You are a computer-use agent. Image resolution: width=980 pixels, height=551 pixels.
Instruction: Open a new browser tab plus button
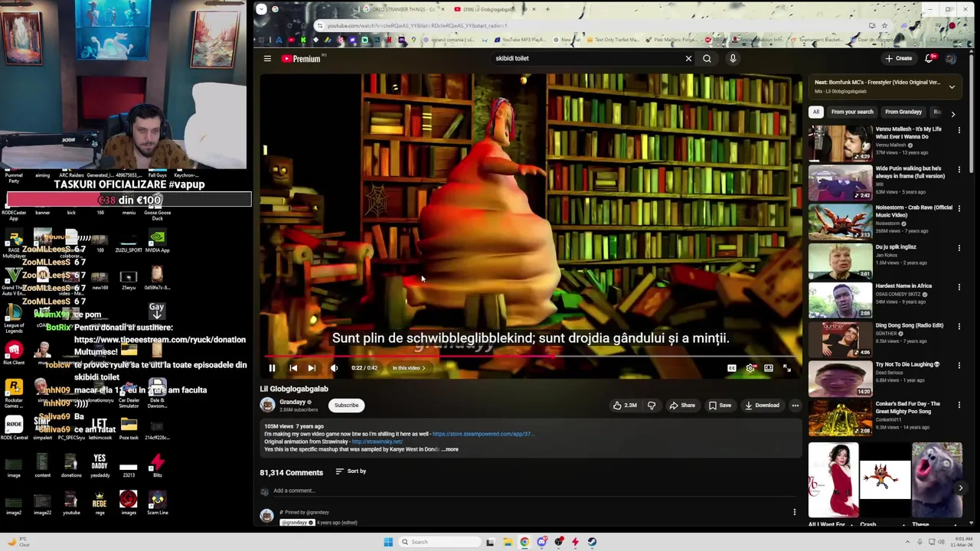tap(547, 9)
